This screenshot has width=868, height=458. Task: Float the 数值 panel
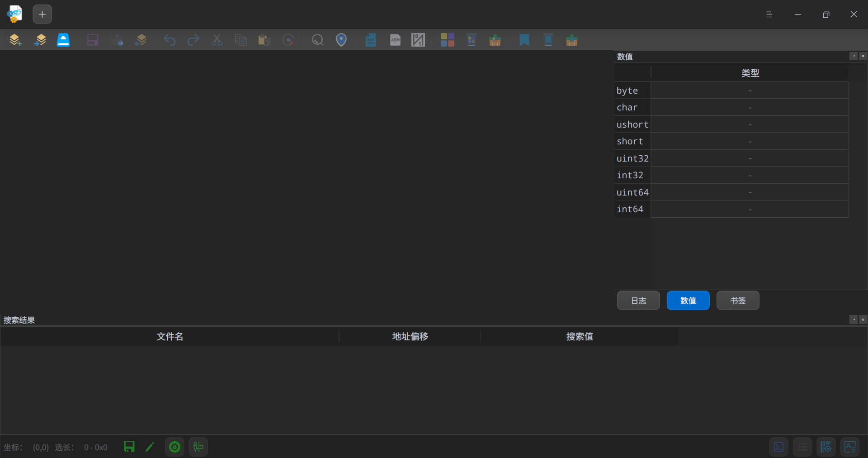[854, 56]
